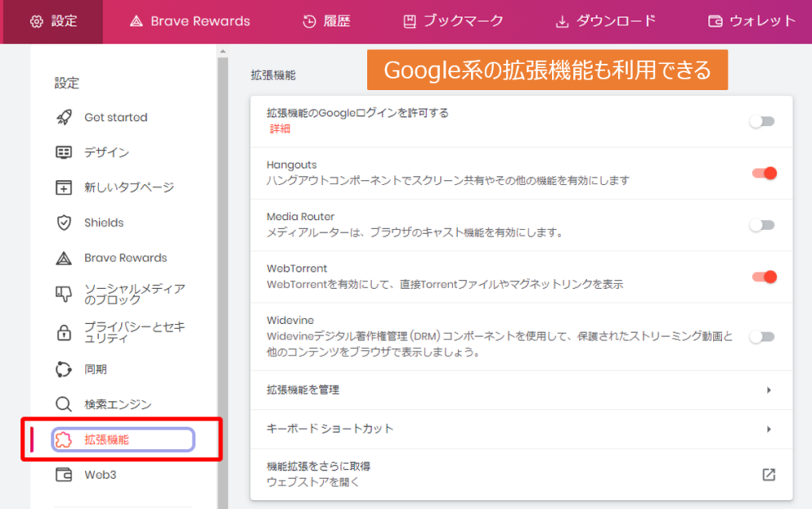Enable Google login for extensions toggle
812x509 pixels.
[x=762, y=121]
